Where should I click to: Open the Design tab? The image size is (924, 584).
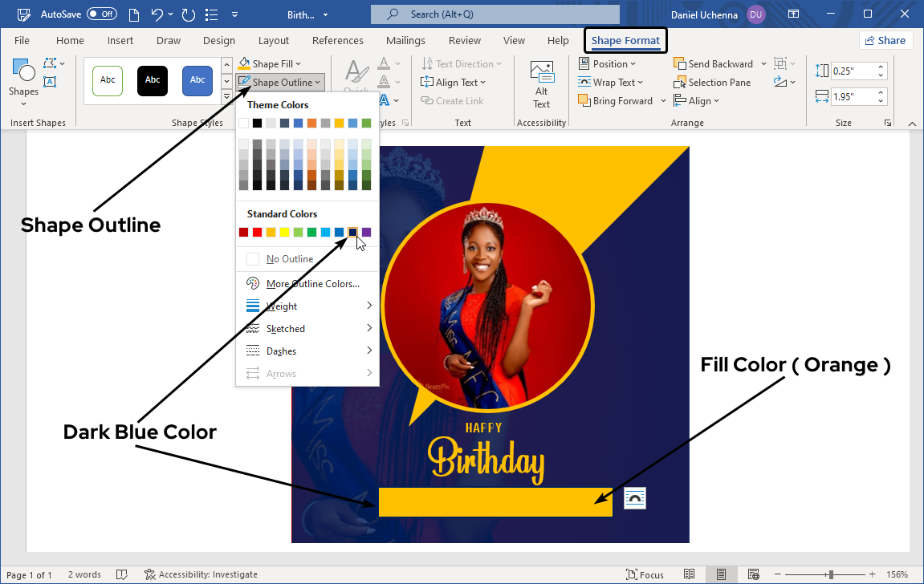(218, 41)
